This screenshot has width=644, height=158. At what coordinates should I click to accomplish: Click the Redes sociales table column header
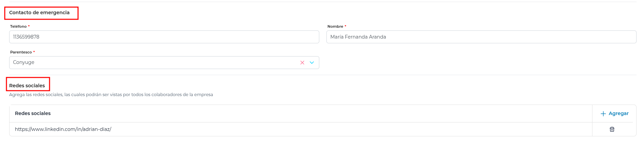33,113
